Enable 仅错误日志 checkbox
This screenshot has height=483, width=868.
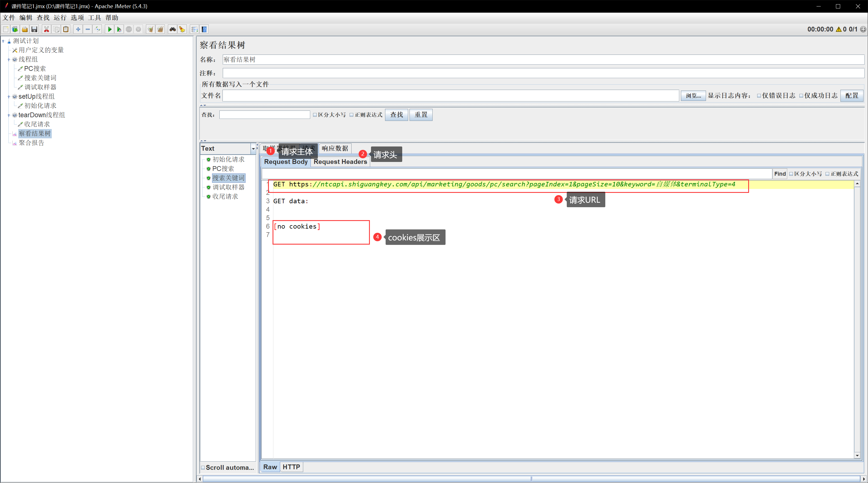(759, 96)
